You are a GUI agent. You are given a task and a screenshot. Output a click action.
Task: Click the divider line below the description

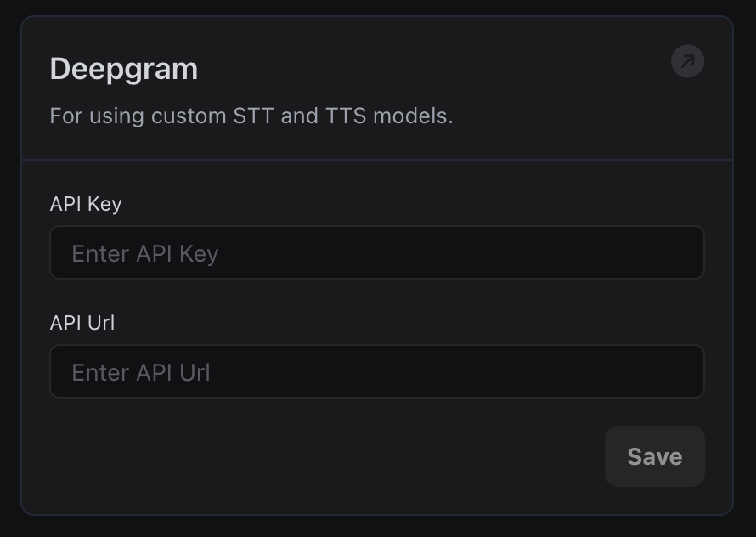pyautogui.click(x=376, y=159)
